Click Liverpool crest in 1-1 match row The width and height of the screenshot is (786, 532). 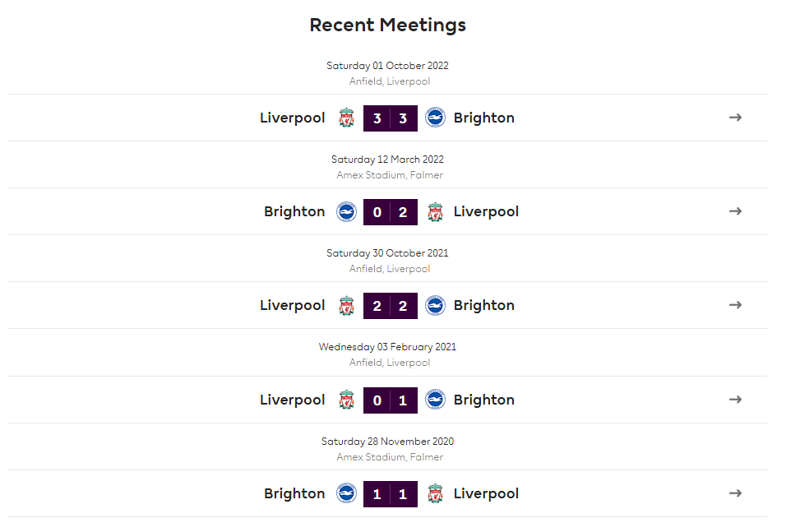435,493
